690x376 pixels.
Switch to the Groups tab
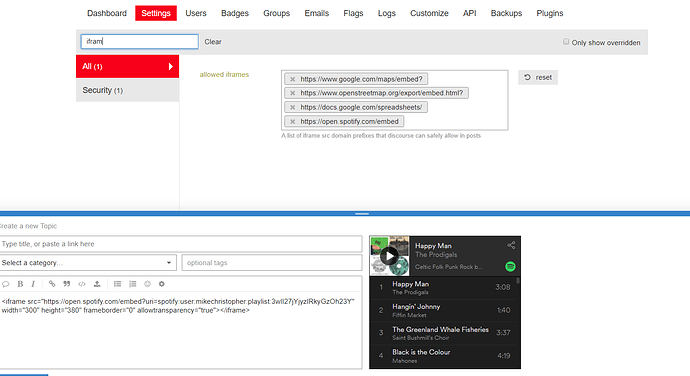coord(276,13)
